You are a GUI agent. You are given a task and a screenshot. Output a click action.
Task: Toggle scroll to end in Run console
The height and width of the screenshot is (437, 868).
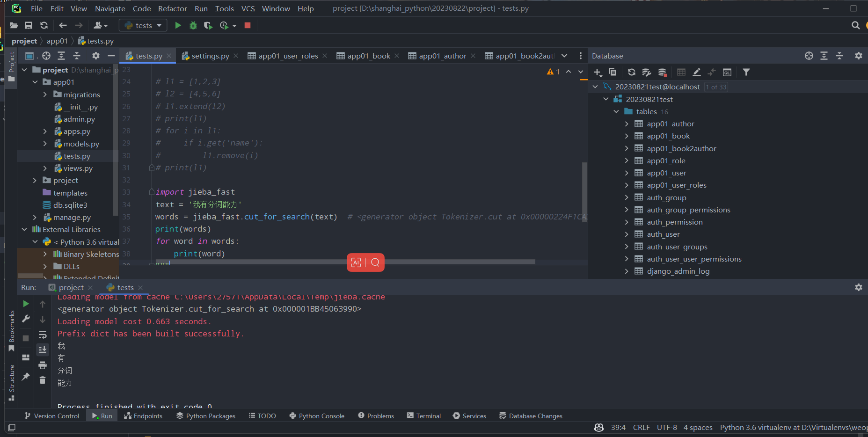pyautogui.click(x=43, y=350)
